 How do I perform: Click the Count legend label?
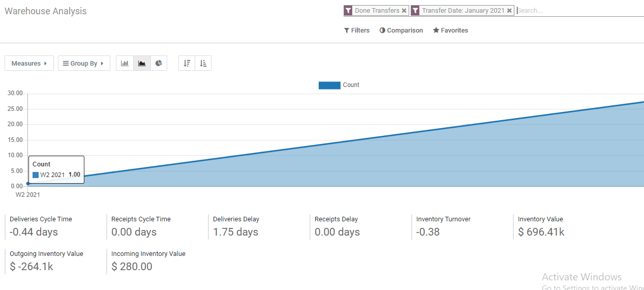click(351, 85)
